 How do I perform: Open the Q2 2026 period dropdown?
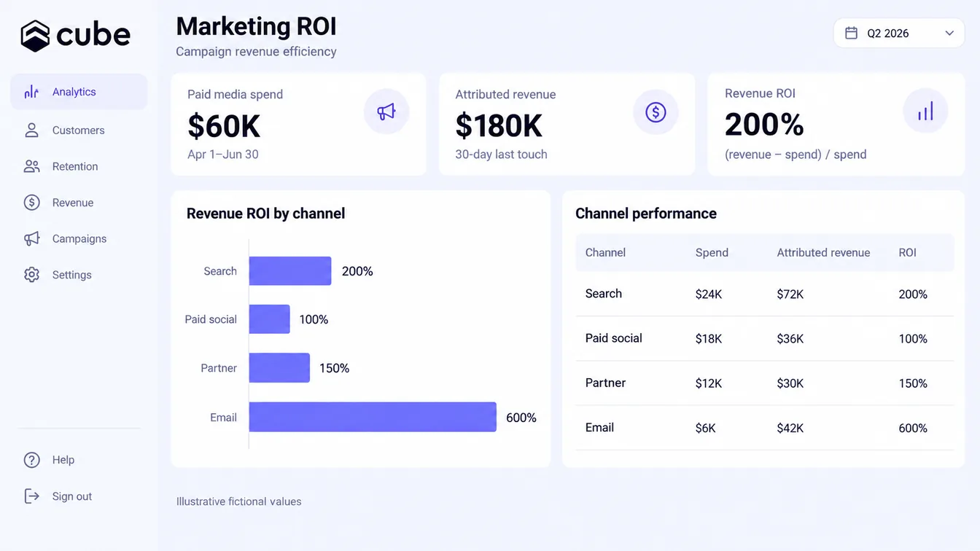coord(899,33)
